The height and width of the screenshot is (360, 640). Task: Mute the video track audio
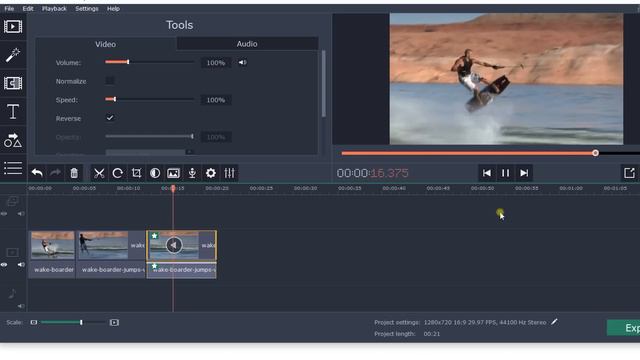21,265
